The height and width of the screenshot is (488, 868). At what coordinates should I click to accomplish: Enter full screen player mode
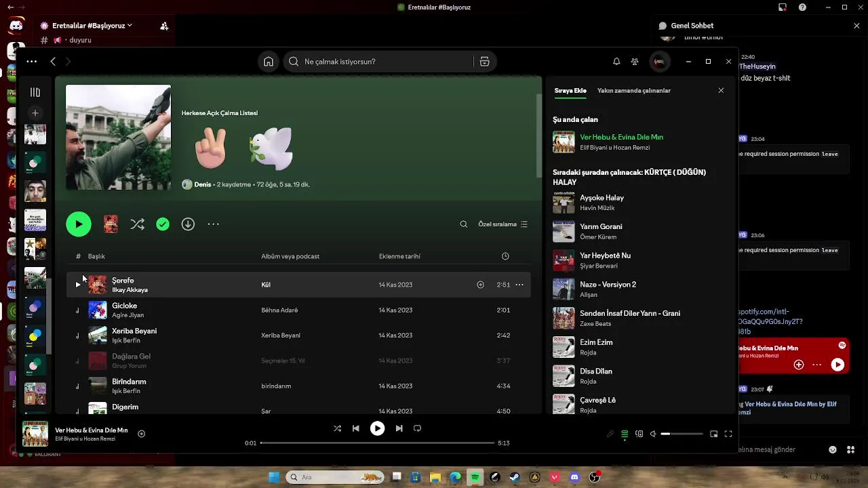click(728, 434)
